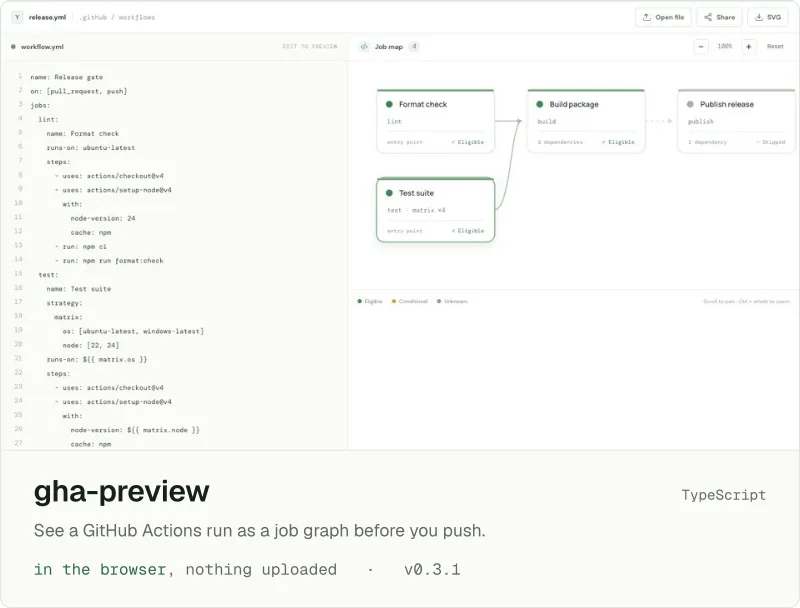
Task: Click the Eligible badge on Build package
Action: [618, 142]
